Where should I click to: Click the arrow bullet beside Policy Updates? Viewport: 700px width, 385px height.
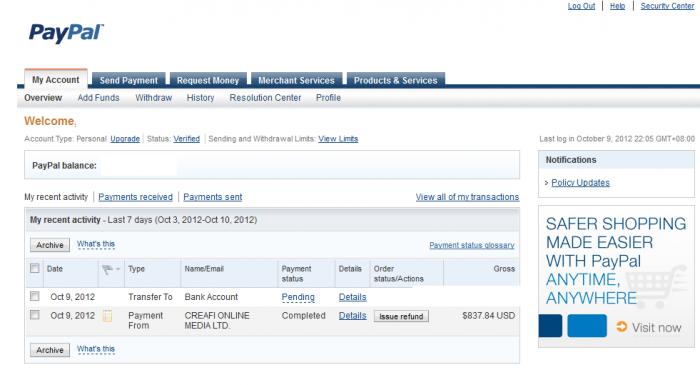pos(546,183)
